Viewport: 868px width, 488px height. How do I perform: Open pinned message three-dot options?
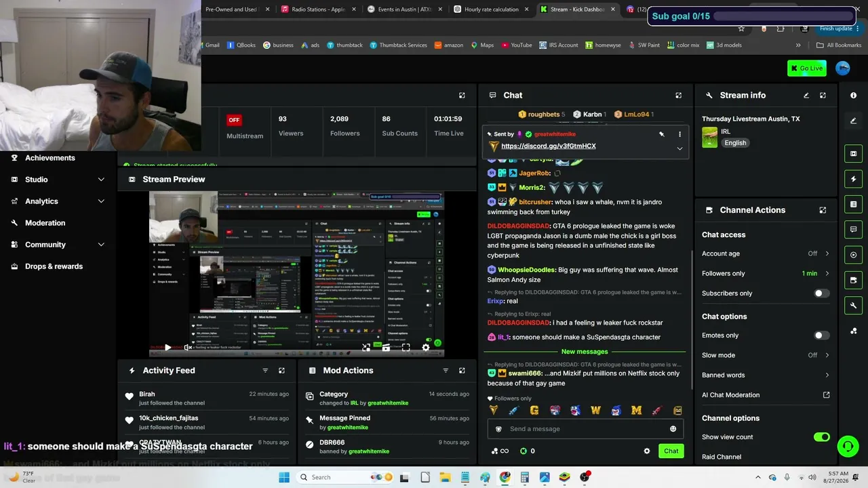(x=679, y=134)
